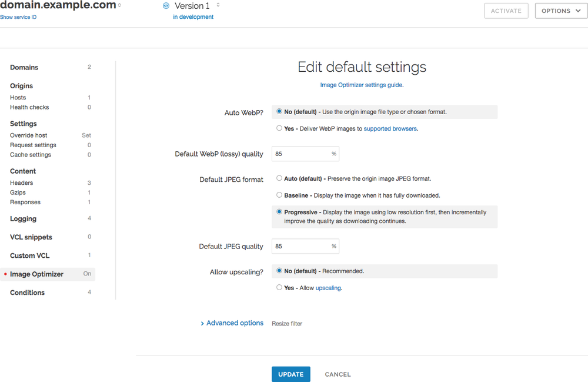
Task: Select Yes for Auto WebP
Action: point(279,128)
